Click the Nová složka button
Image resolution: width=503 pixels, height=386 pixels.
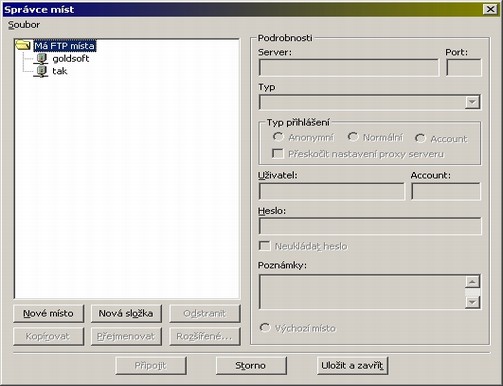tap(126, 313)
